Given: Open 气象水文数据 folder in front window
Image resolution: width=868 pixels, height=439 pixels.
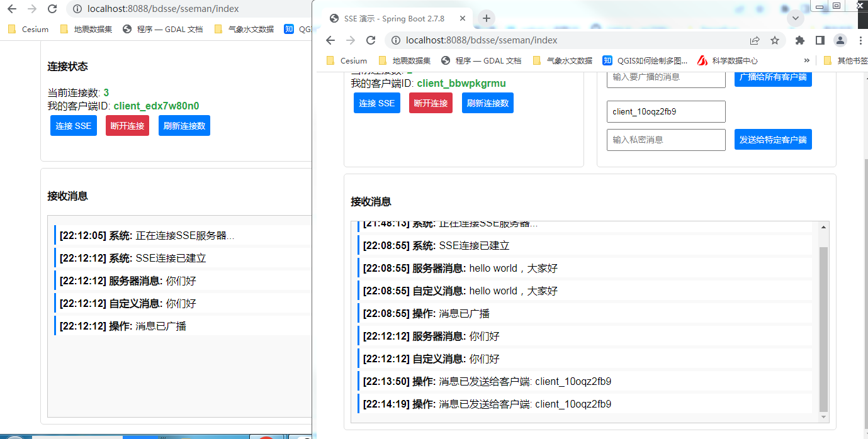Looking at the screenshot, I should (x=562, y=60).
